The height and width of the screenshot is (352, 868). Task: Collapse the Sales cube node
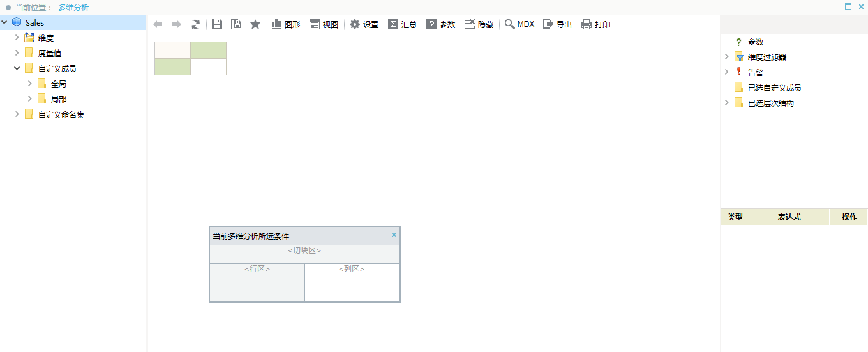[x=4, y=22]
